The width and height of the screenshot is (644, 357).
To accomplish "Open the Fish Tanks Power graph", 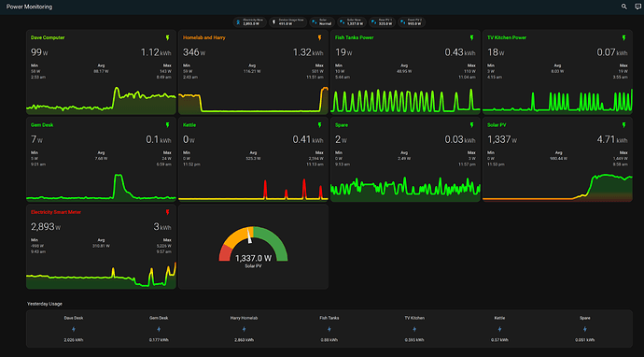I will coord(405,100).
